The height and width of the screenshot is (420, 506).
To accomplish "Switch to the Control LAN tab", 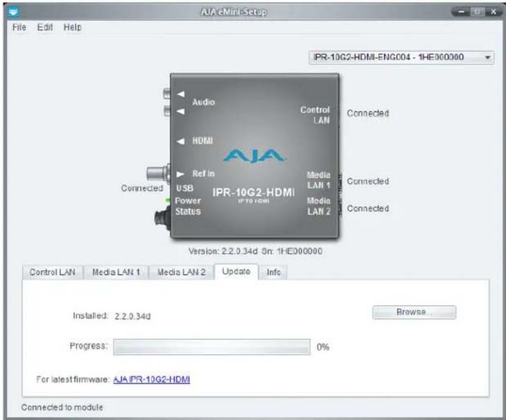I will pos(53,272).
